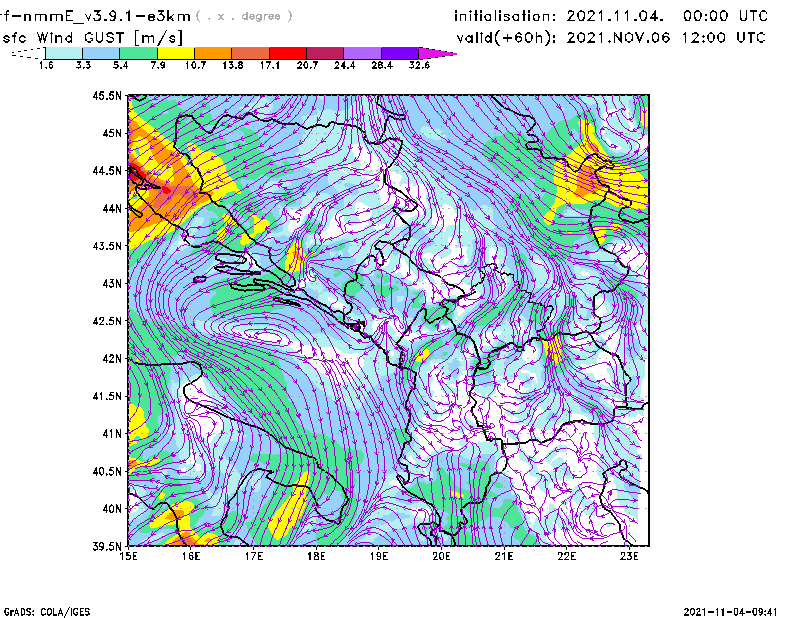
Task: Click the model name "rf-nmmE_v3.9.1-e3km"
Action: click(95, 16)
